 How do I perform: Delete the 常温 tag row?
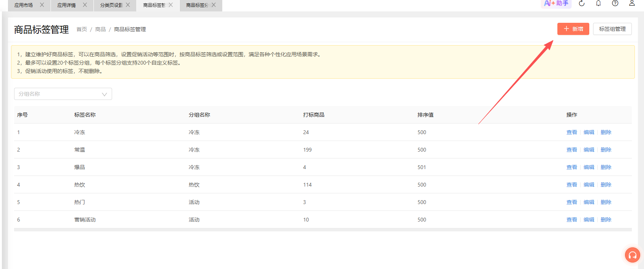click(x=606, y=150)
